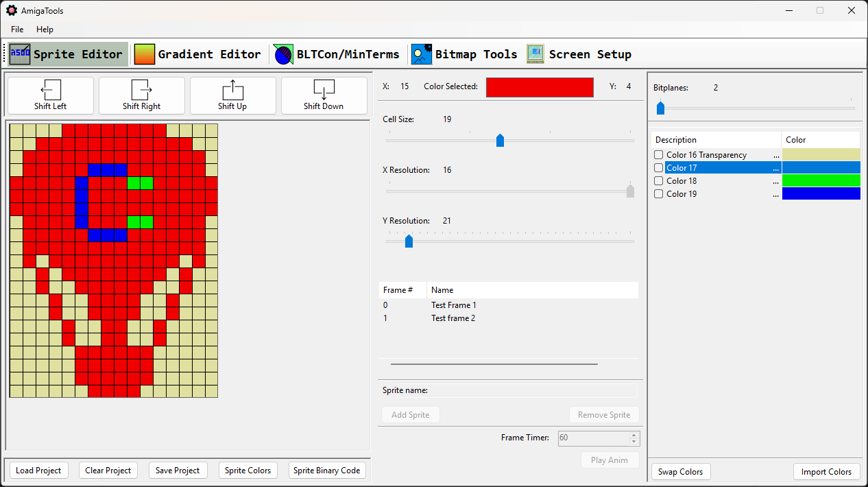Click the Color 18 green swatch

coord(821,181)
